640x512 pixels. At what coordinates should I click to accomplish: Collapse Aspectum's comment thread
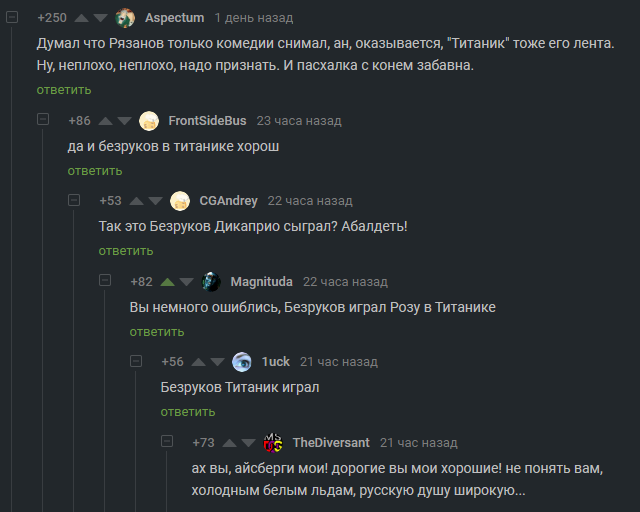[x=12, y=18]
